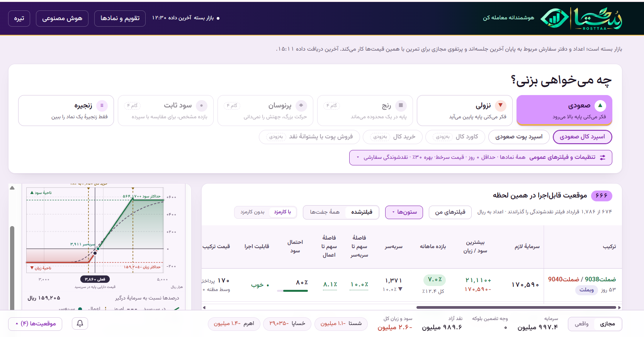Click the market-closed status dot in the header
This screenshot has height=337, width=644.
[218, 18]
